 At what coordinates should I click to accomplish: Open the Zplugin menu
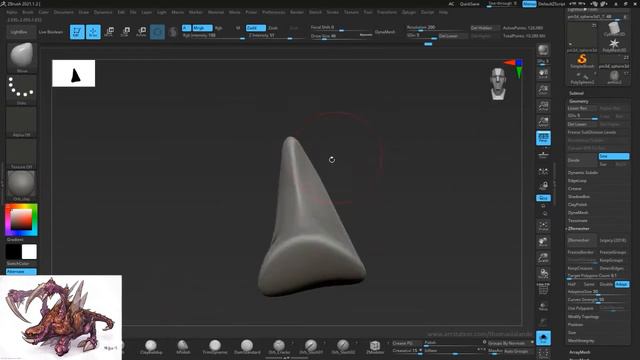coord(409,12)
